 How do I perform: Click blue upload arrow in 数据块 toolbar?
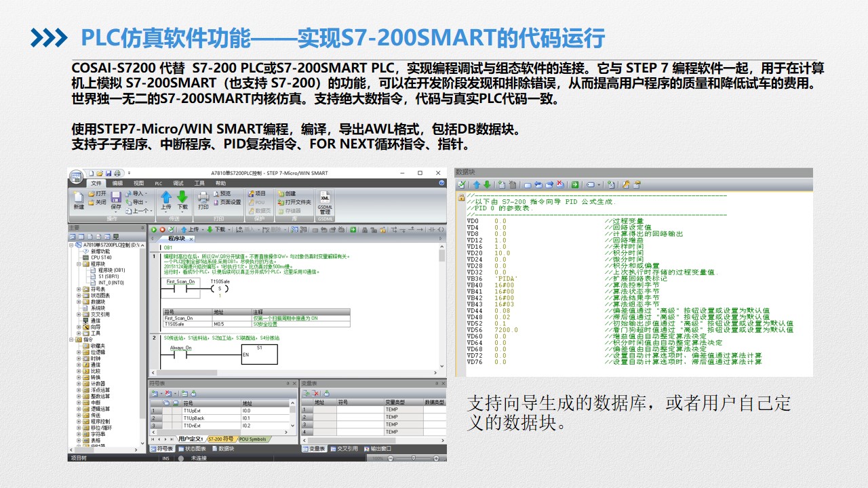tap(477, 184)
